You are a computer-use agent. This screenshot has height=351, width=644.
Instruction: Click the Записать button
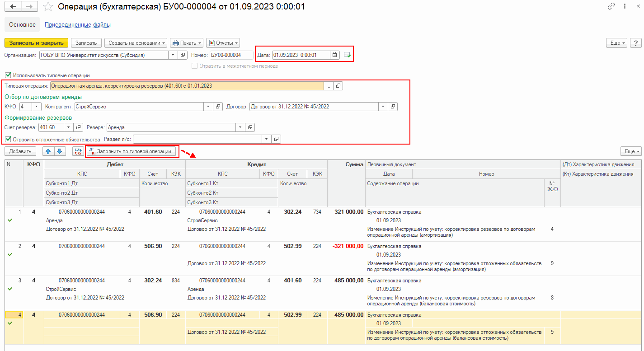click(86, 43)
